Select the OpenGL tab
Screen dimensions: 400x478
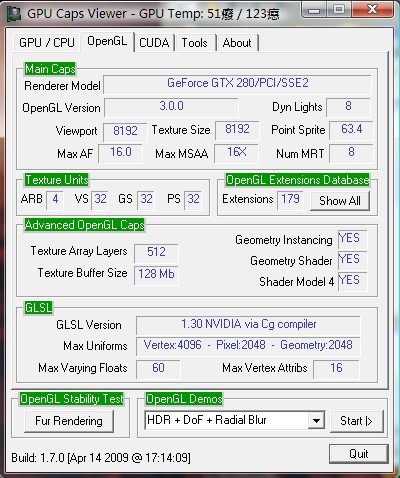click(107, 41)
